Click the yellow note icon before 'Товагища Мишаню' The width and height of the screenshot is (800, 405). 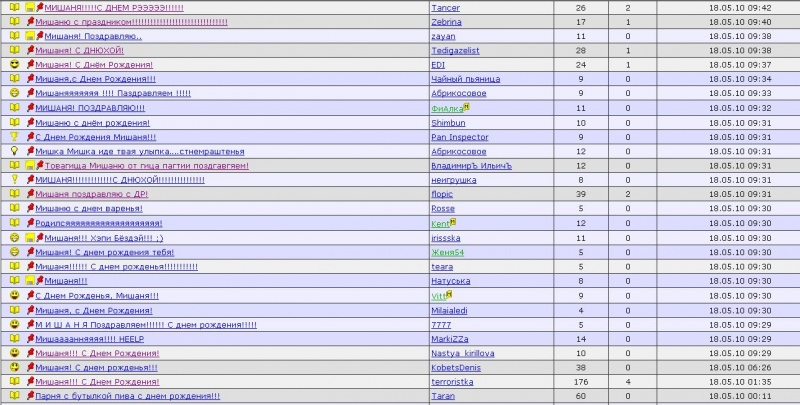[30, 166]
